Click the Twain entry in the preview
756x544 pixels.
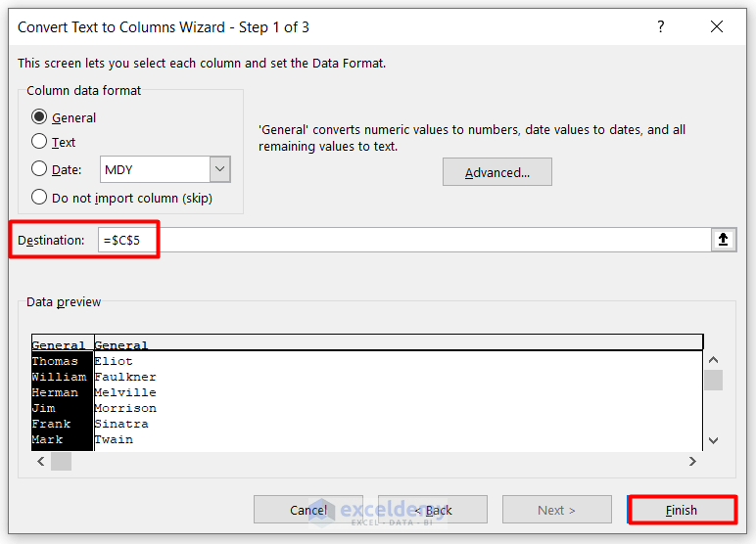114,439
